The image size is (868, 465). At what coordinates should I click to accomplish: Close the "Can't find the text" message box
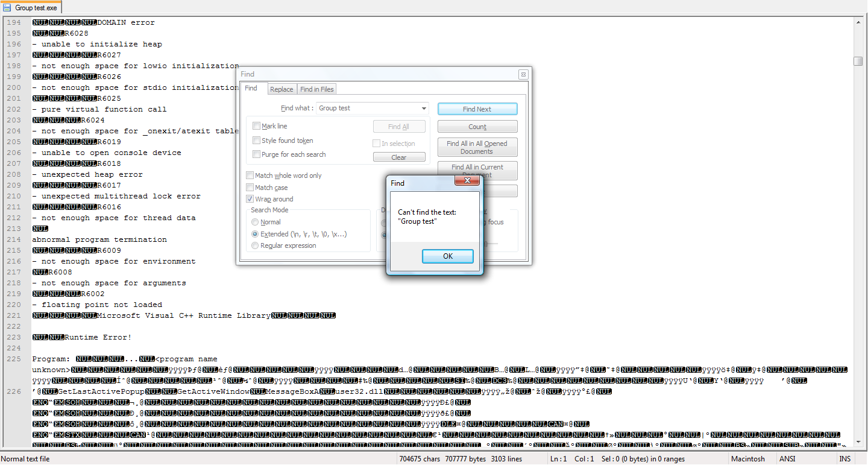(x=467, y=180)
